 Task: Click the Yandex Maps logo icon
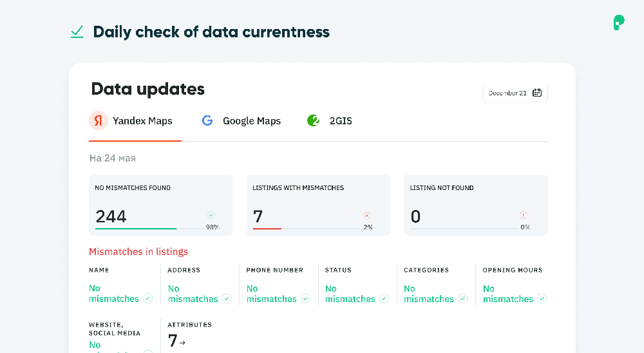coord(99,120)
